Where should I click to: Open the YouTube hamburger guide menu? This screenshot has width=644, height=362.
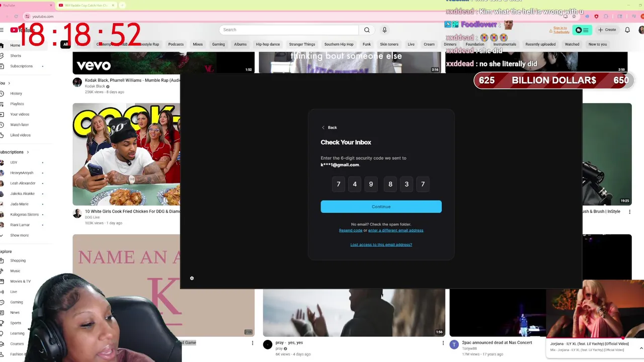click(2, 30)
